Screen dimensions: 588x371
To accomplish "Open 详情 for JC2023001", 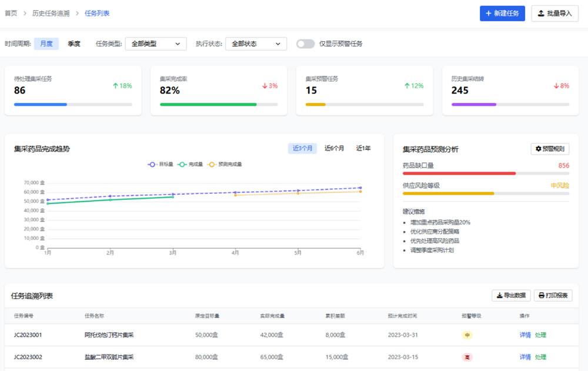I will point(525,335).
